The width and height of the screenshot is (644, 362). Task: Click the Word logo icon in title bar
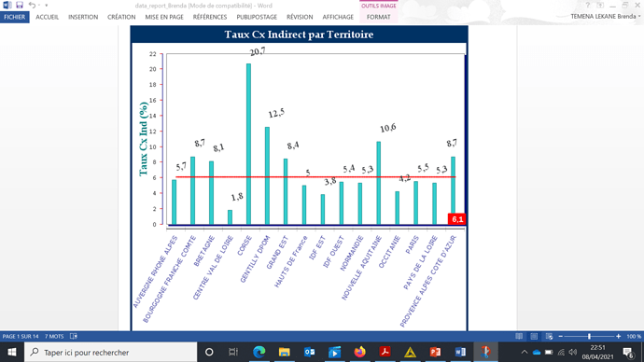click(x=7, y=6)
